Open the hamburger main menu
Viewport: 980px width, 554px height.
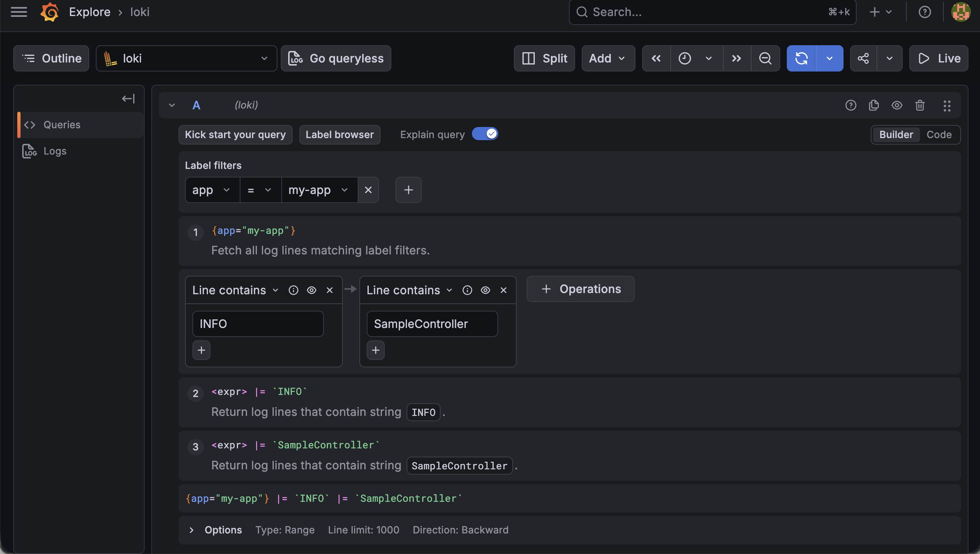(x=18, y=12)
